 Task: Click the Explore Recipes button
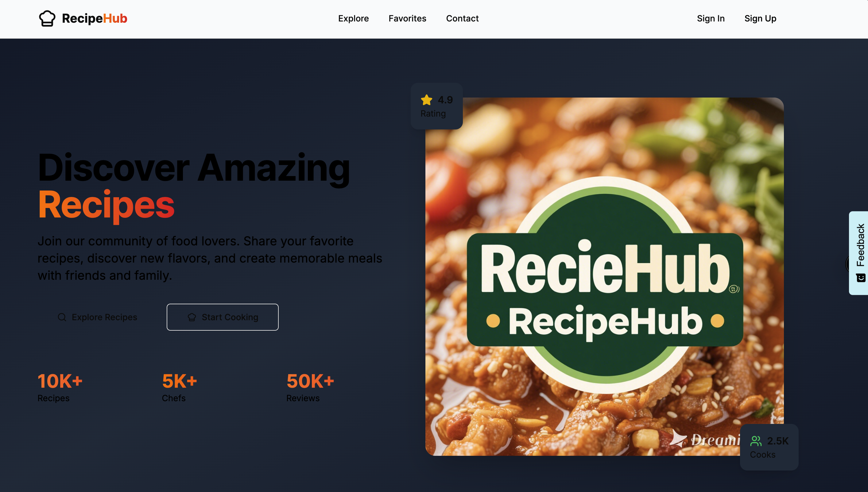[x=97, y=317]
